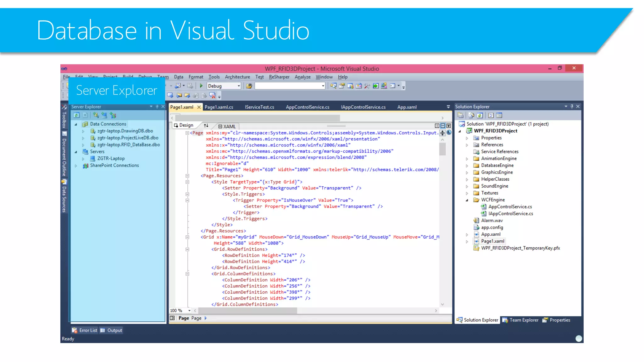Open the Debug configuration dropdown
The height and width of the screenshot is (362, 644).
[239, 86]
